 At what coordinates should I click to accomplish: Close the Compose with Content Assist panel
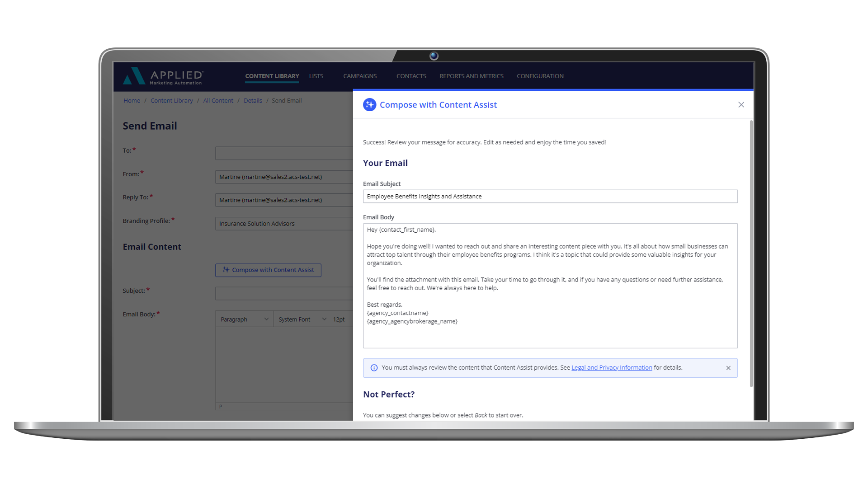pyautogui.click(x=741, y=105)
